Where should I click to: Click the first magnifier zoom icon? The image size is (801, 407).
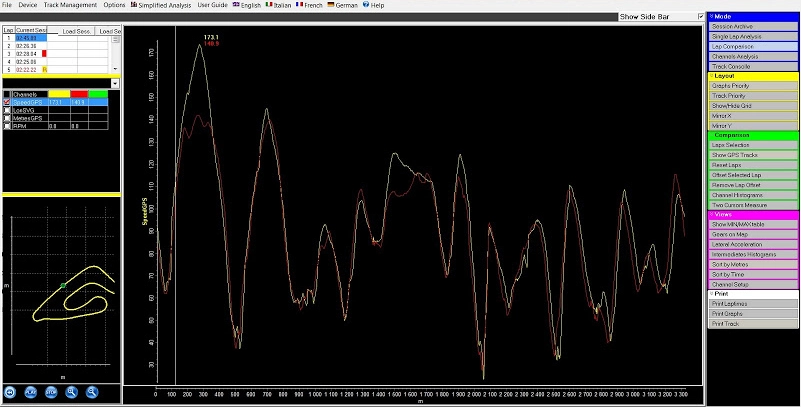[x=71, y=393]
